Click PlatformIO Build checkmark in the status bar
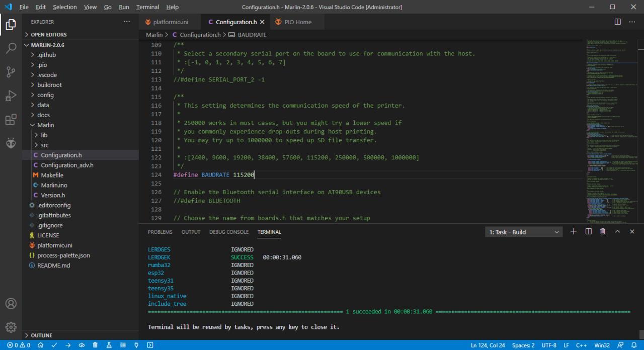The width and height of the screenshot is (644, 350). (x=54, y=345)
